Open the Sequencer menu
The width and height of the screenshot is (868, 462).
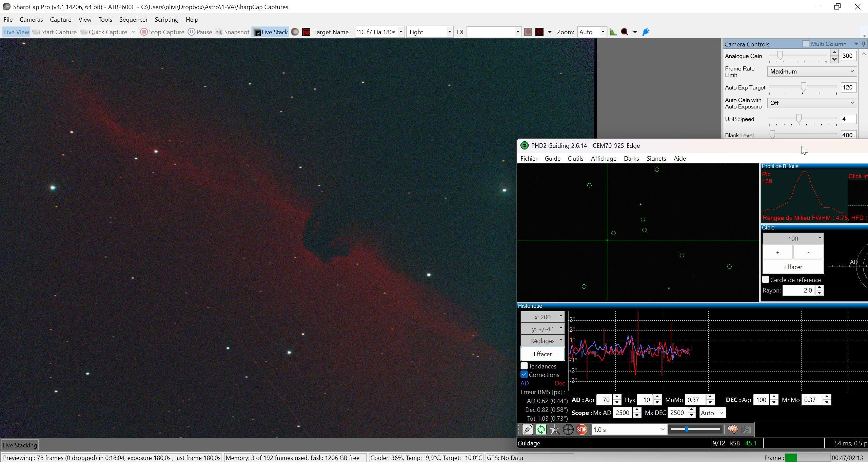pyautogui.click(x=133, y=19)
